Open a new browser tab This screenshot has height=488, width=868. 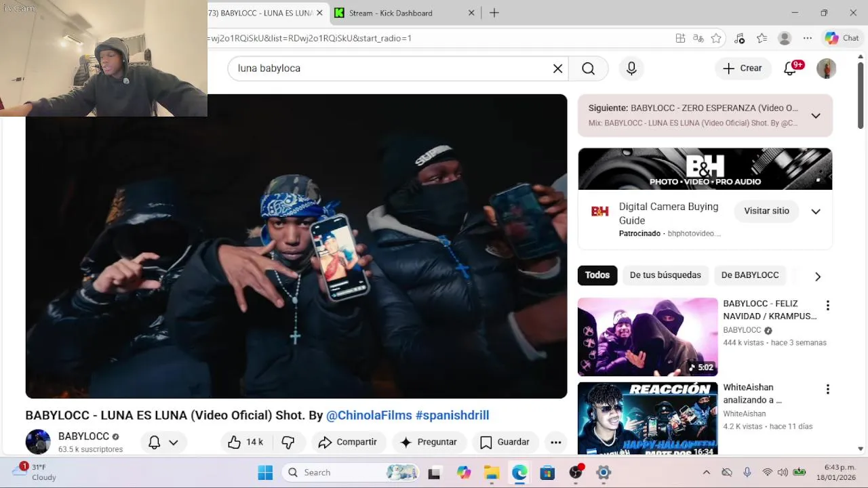click(494, 13)
